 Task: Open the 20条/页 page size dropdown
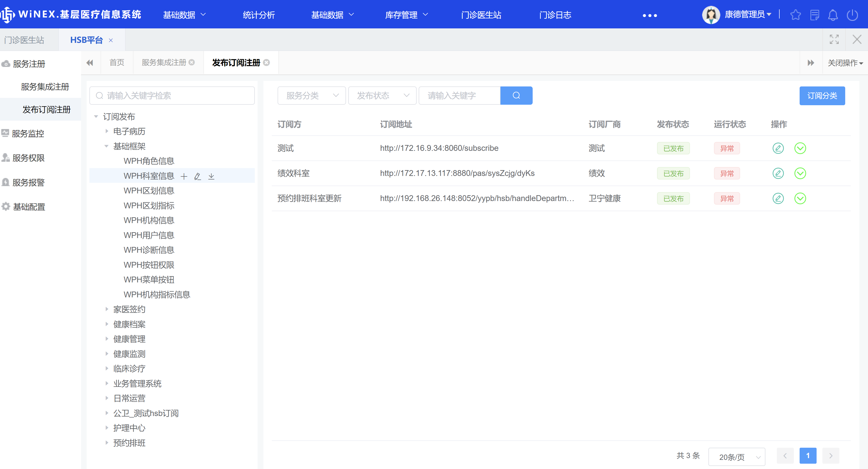737,457
